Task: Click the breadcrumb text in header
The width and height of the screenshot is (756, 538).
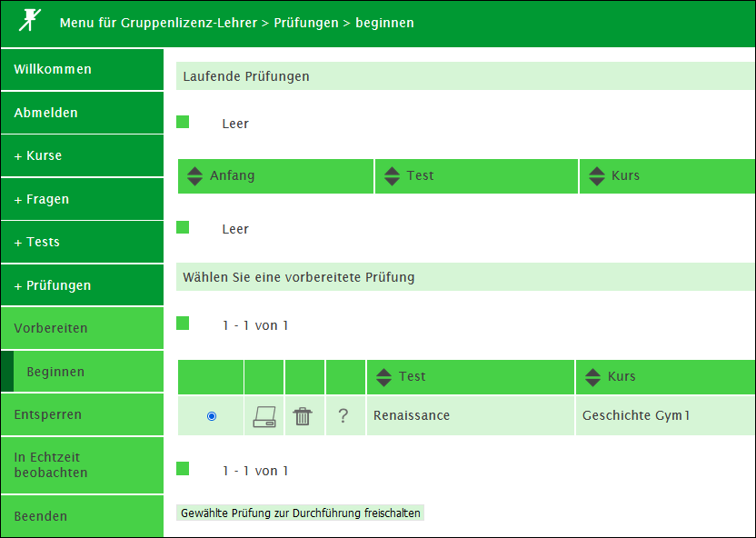Action: click(x=237, y=23)
